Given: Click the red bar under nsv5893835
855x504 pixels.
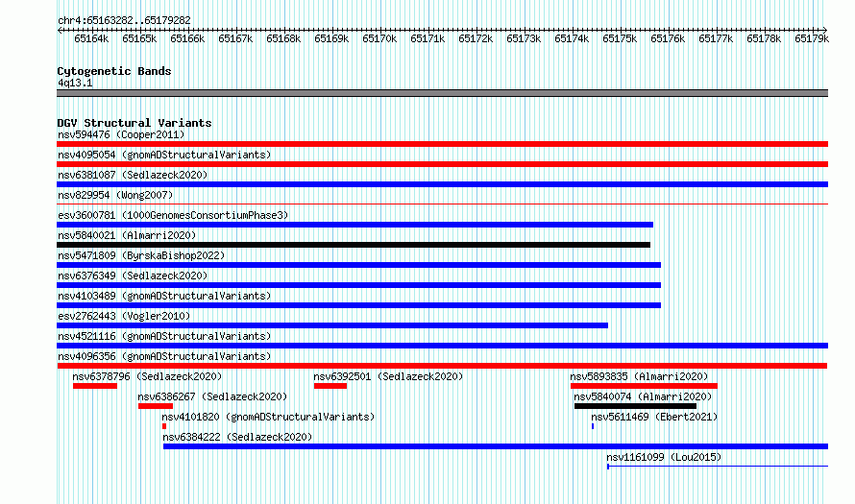Looking at the screenshot, I should tap(644, 386).
